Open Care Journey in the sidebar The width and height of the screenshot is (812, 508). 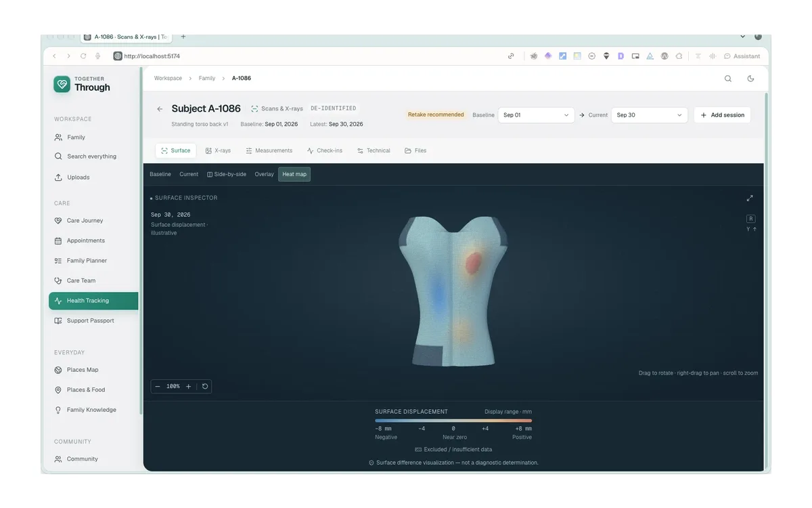point(93,221)
